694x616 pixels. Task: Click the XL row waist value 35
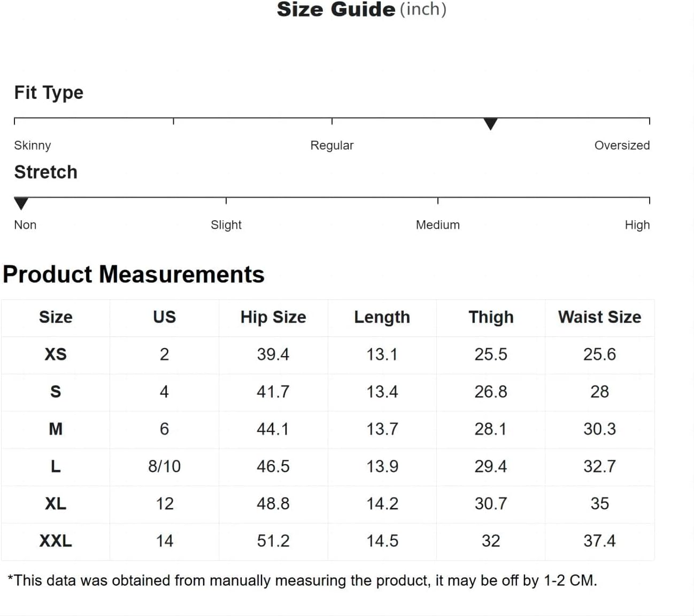pos(599,504)
